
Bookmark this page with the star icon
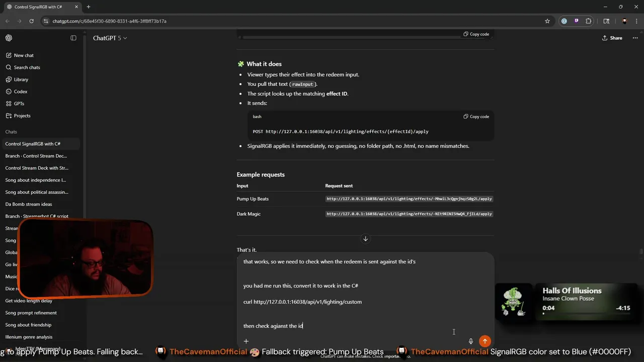click(x=547, y=21)
